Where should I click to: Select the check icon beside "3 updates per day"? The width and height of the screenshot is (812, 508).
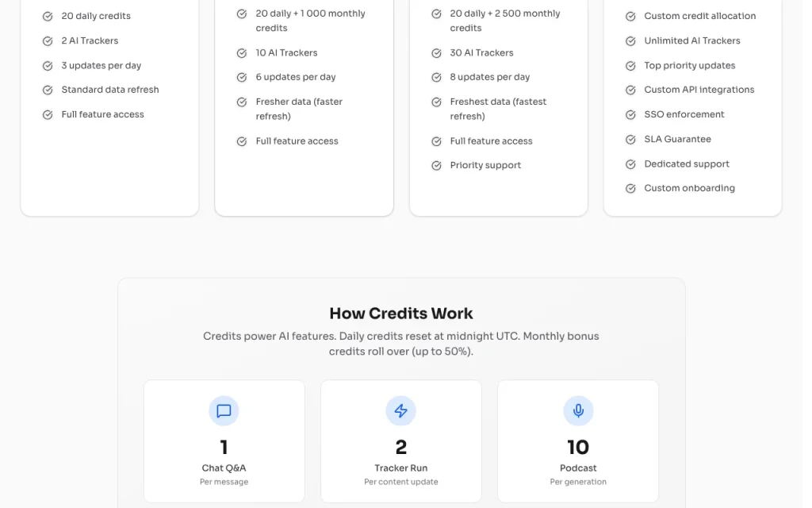pyautogui.click(x=48, y=66)
